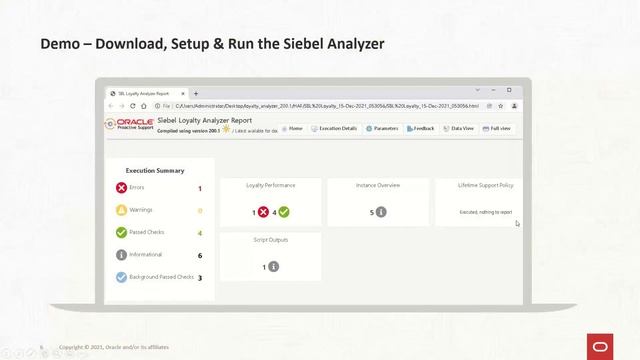The height and width of the screenshot is (360, 640).
Task: Click the Informational label
Action: tap(145, 255)
